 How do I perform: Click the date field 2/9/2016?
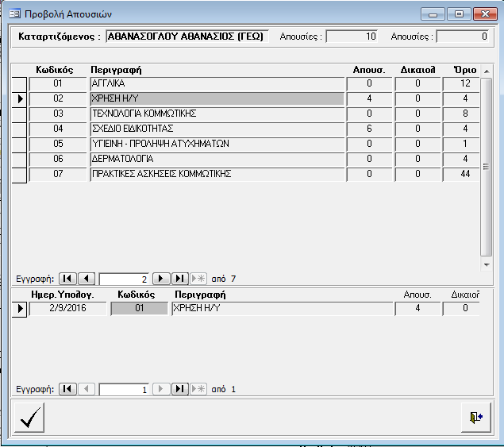point(67,309)
